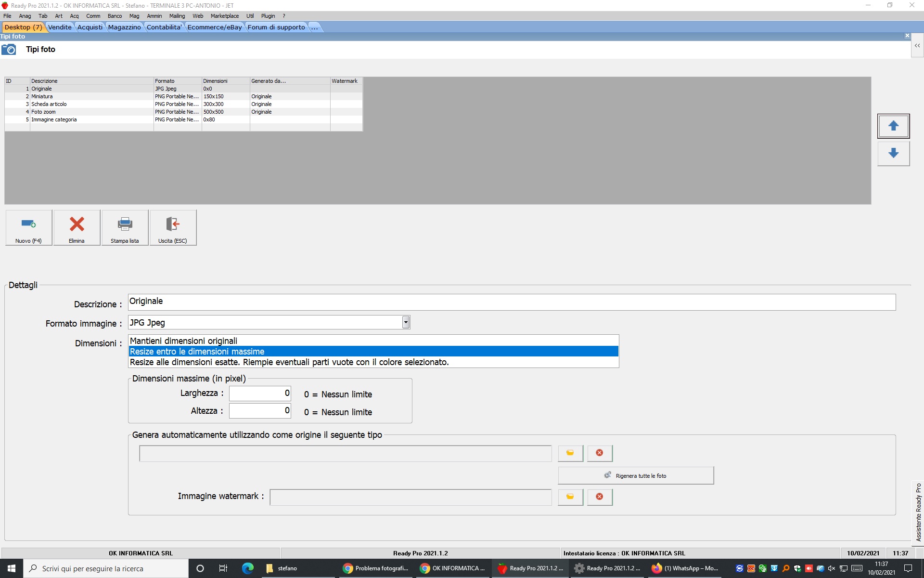Click the Stampa lista printer icon
The image size is (924, 578).
(125, 227)
